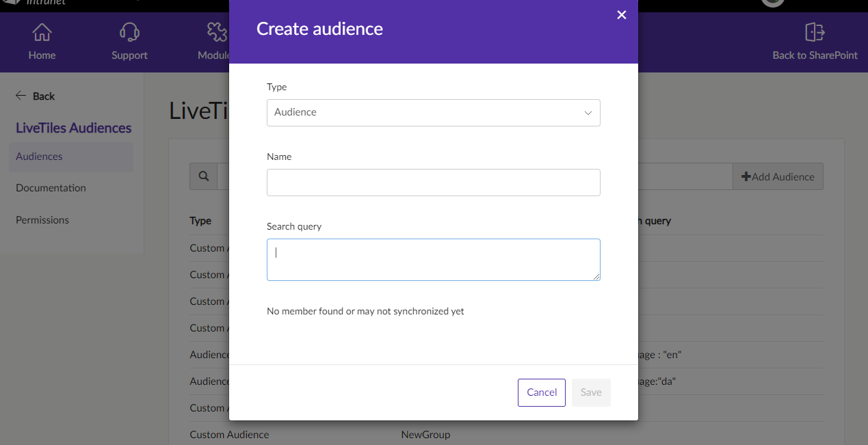
Task: Click the Type dropdown chevron arrow
Action: [588, 113]
